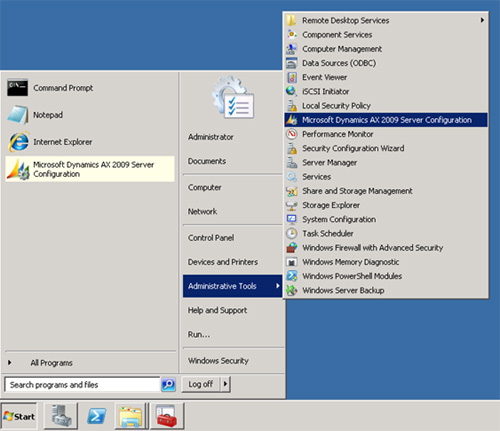Screen dimensions: 500x431
Task: Open the arrow next to Log off
Action: pyautogui.click(x=225, y=384)
